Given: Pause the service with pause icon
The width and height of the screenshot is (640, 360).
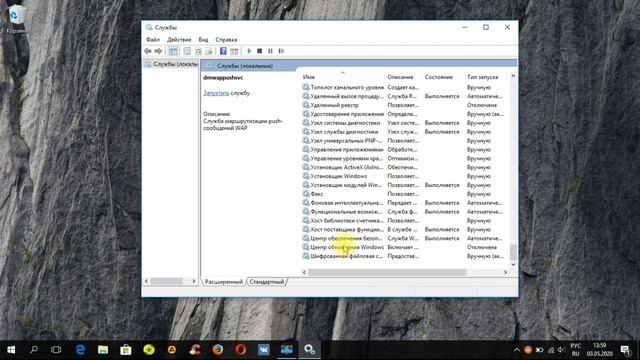Looking at the screenshot, I should coord(270,51).
